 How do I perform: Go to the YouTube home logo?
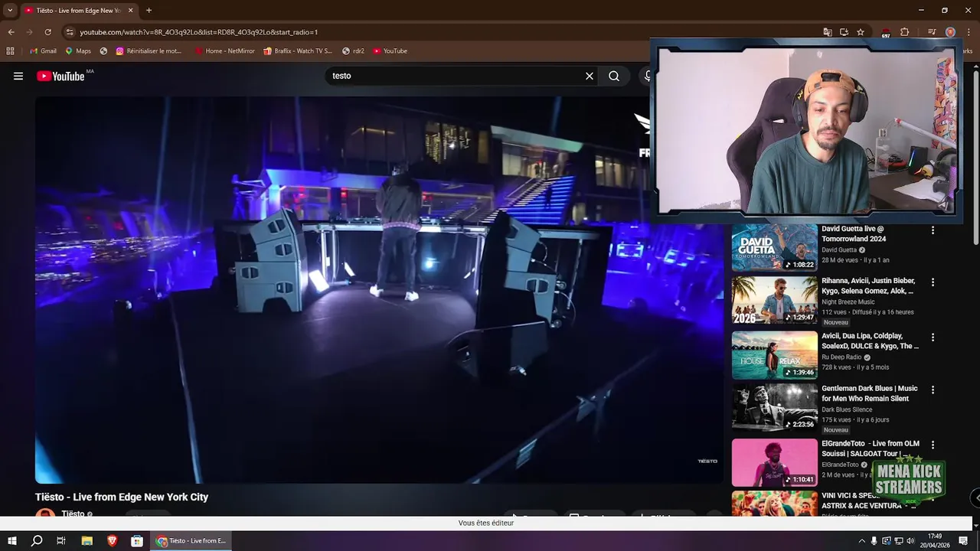click(x=60, y=76)
